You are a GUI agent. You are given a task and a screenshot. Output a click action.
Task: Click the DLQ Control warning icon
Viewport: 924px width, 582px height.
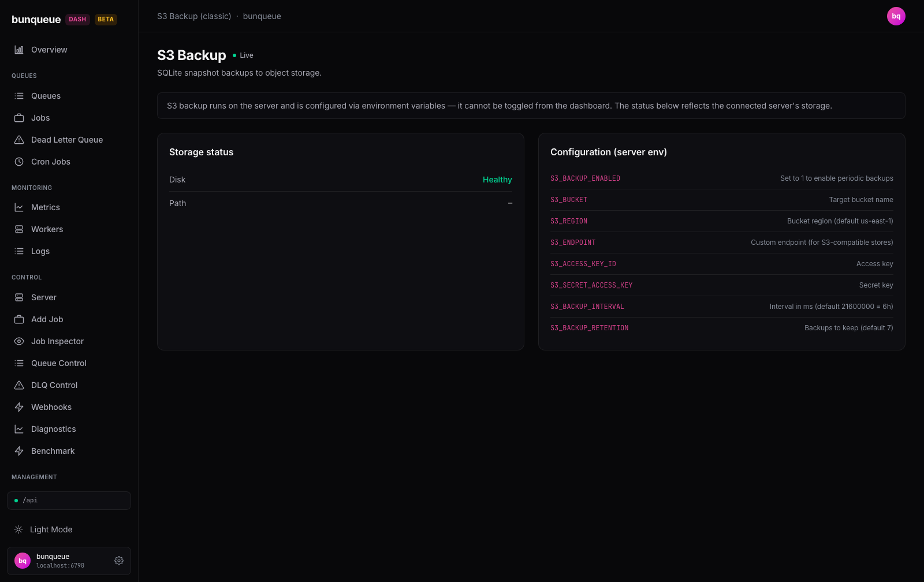point(19,385)
